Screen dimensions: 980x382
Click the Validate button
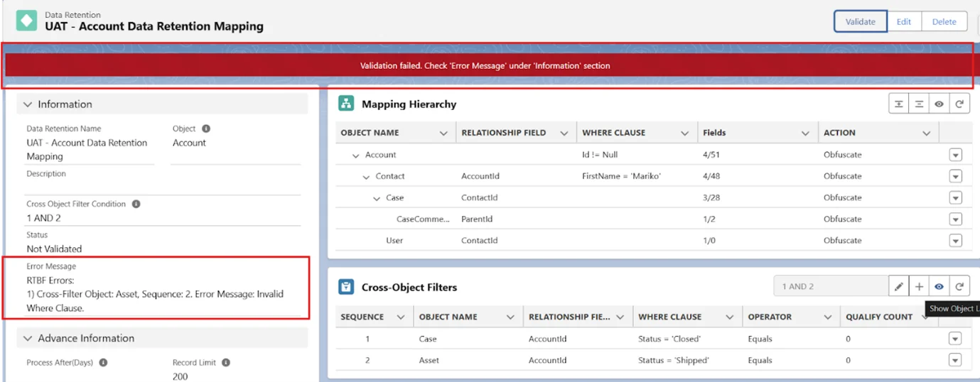point(860,21)
